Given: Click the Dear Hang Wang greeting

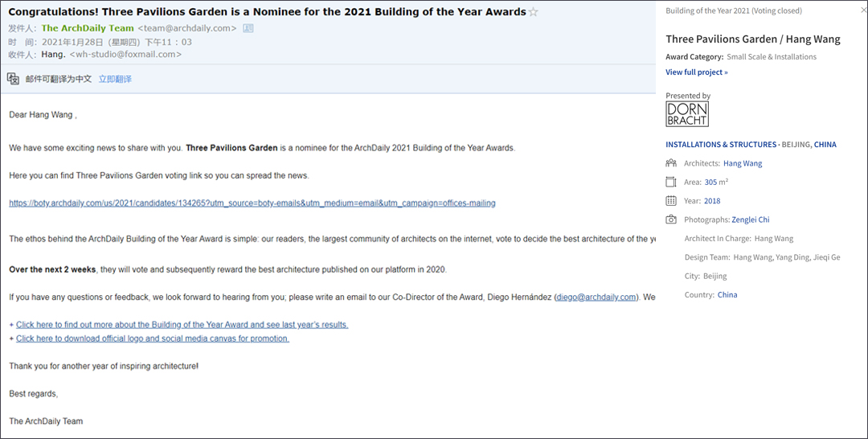Looking at the screenshot, I should click(43, 115).
